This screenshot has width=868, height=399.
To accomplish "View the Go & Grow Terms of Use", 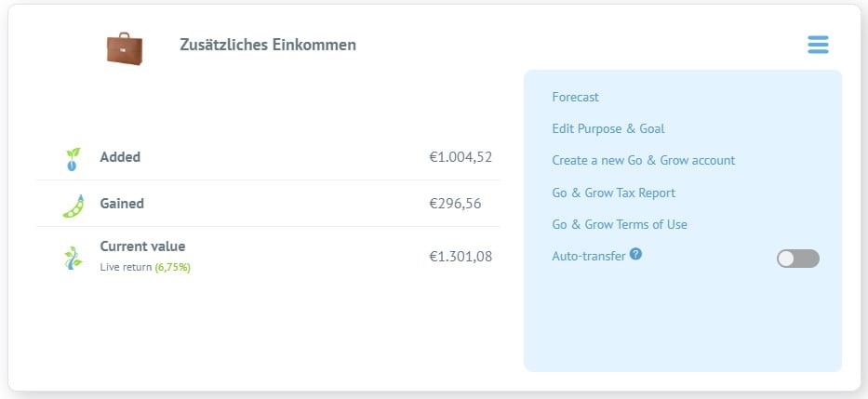I will coord(620,225).
